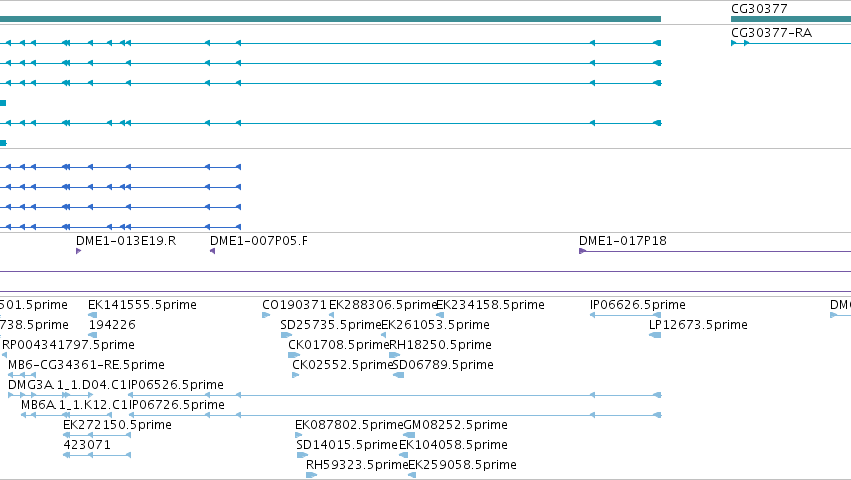Select the arrow glyph below RH18250.5prime
The image size is (851, 480).
pos(395,355)
